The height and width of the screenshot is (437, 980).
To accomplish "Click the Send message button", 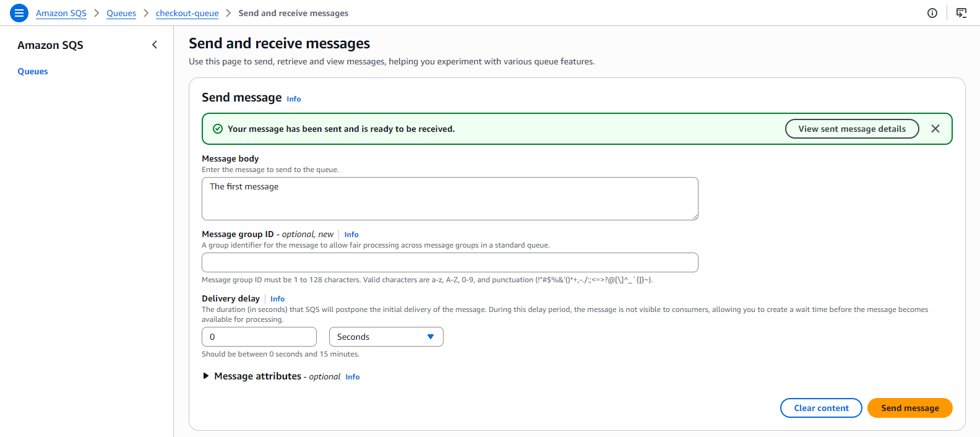I will pos(910,408).
